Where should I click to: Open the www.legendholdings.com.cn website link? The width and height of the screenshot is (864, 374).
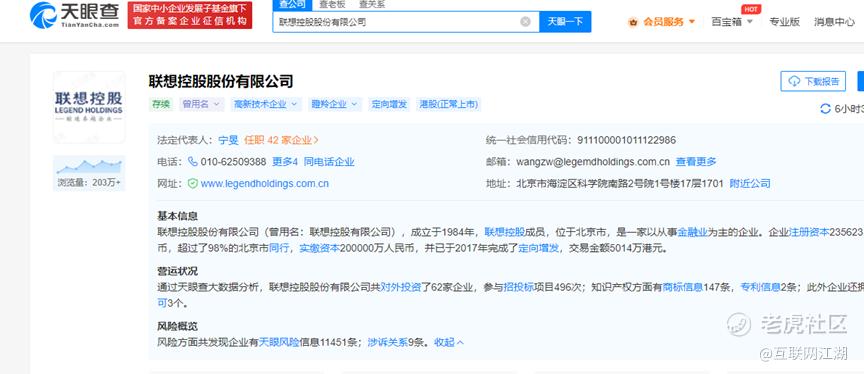point(264,183)
